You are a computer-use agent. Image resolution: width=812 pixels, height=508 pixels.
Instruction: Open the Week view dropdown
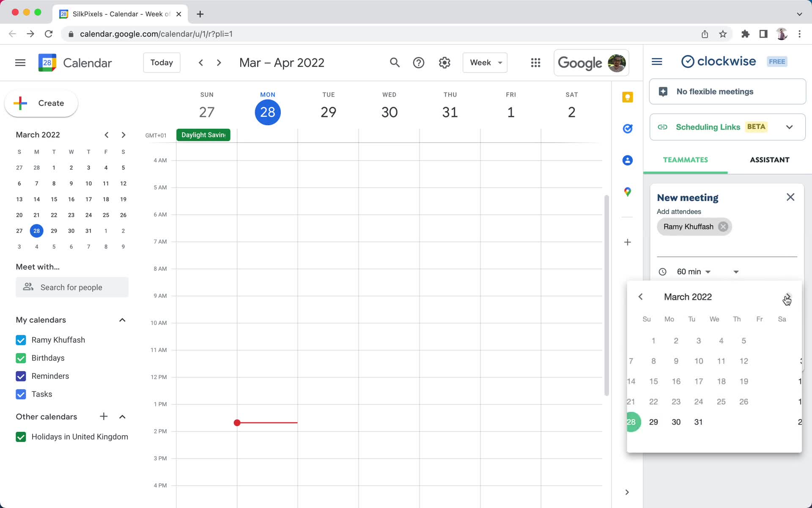(x=485, y=63)
